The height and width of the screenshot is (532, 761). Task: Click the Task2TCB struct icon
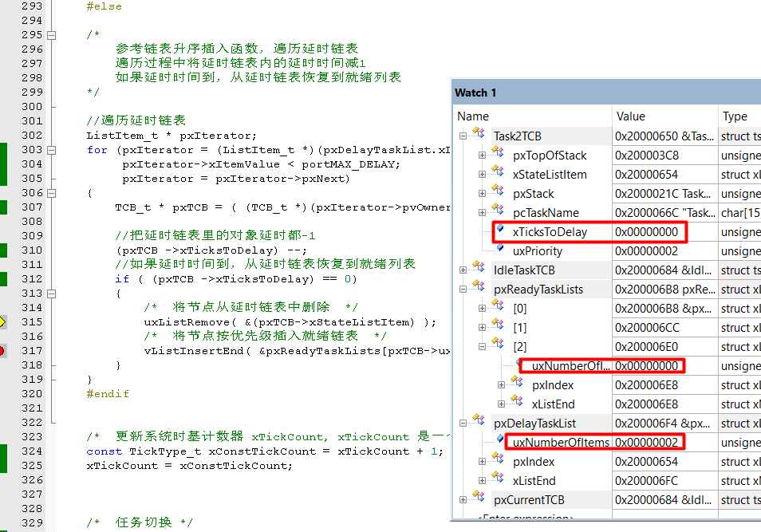click(x=479, y=133)
